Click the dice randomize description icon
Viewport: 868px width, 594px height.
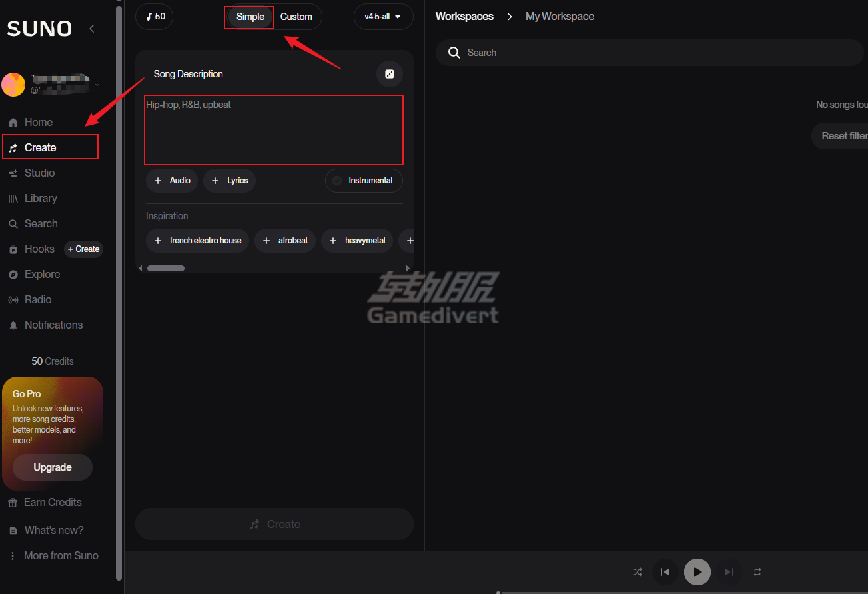[x=390, y=74]
